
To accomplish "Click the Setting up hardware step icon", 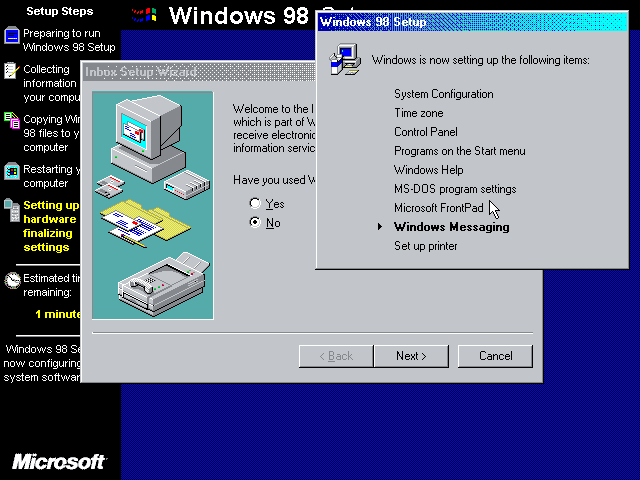I will point(12,210).
